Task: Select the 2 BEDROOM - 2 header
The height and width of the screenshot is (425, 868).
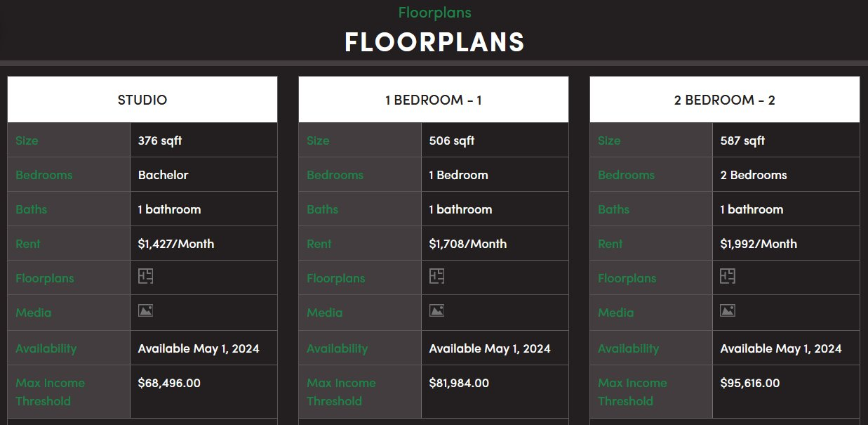Action: (x=725, y=100)
